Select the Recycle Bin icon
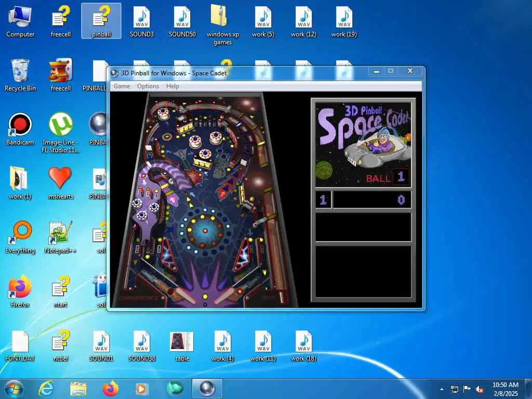 point(20,75)
